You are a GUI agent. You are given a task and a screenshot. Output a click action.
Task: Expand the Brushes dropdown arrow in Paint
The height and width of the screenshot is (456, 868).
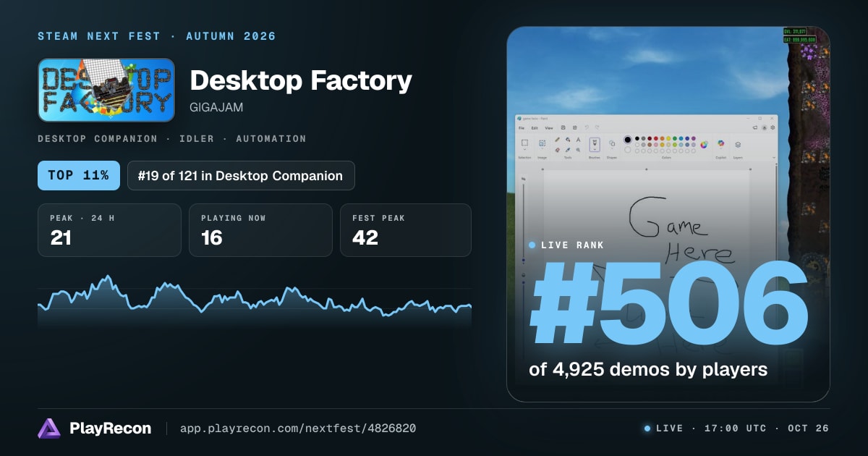(595, 149)
